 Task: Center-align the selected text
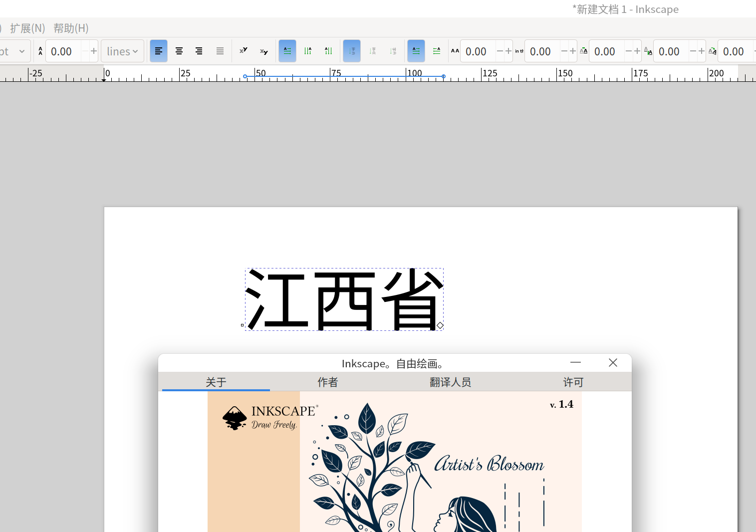[x=179, y=51]
